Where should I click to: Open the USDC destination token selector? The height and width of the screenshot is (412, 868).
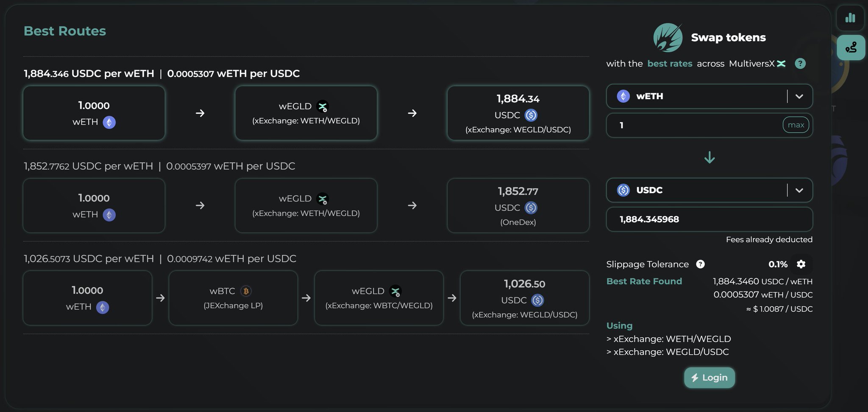(x=709, y=190)
